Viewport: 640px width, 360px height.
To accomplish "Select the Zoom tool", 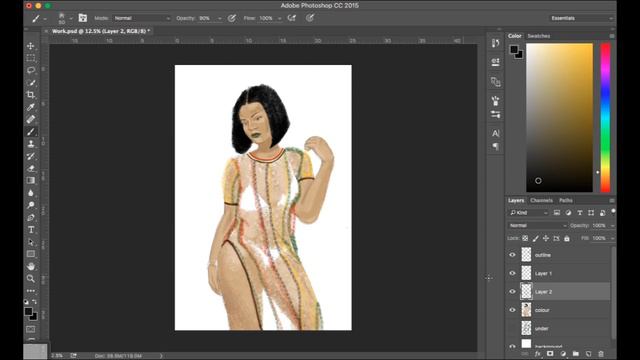I will tap(31, 279).
